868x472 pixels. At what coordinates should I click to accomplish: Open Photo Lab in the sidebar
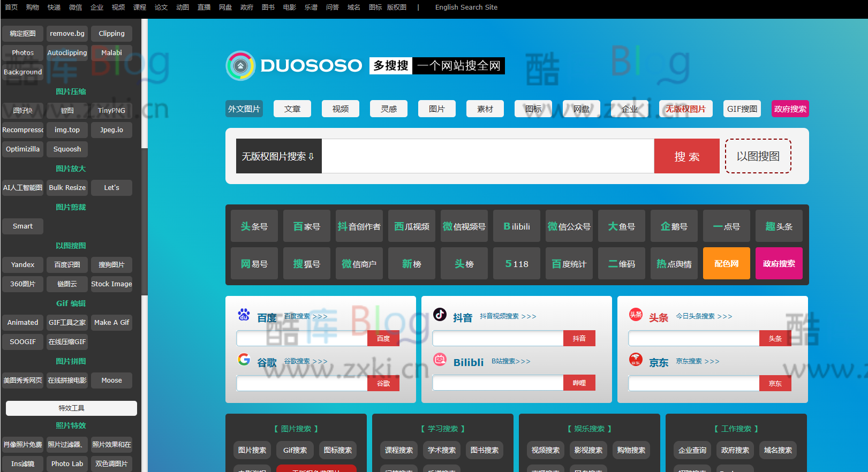(x=67, y=463)
